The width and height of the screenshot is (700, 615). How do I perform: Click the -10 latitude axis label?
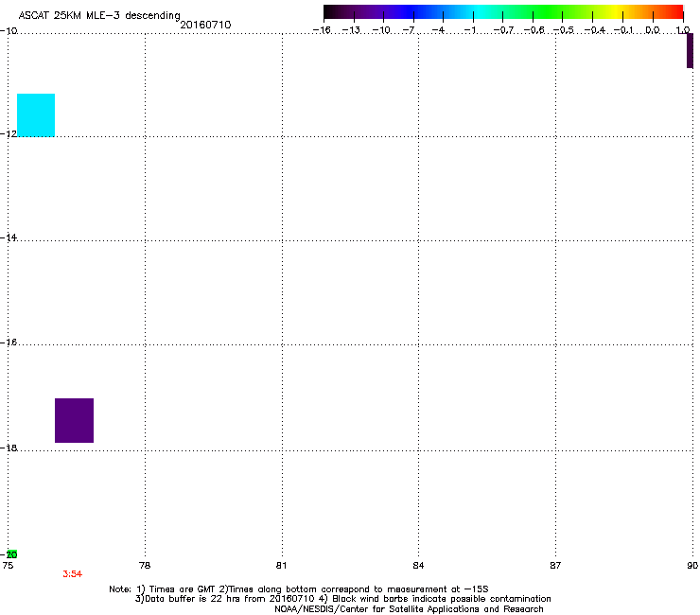coord(9,30)
